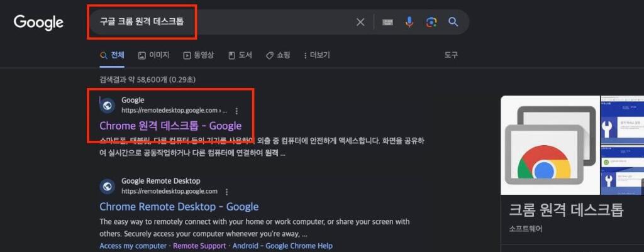Switch to the 이미지 tab
This screenshot has height=252, width=644.
153,55
